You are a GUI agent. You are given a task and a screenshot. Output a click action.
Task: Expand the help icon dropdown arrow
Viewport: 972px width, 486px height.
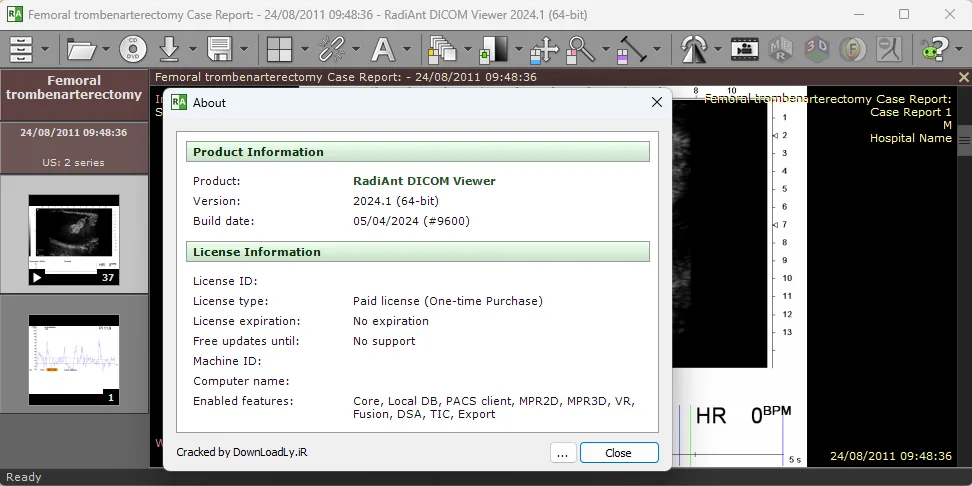coord(958,50)
